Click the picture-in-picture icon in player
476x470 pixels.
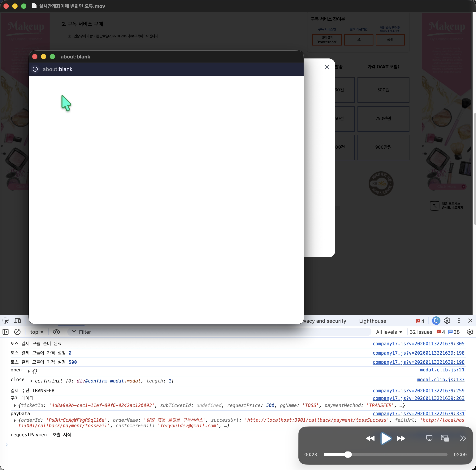coord(445,438)
